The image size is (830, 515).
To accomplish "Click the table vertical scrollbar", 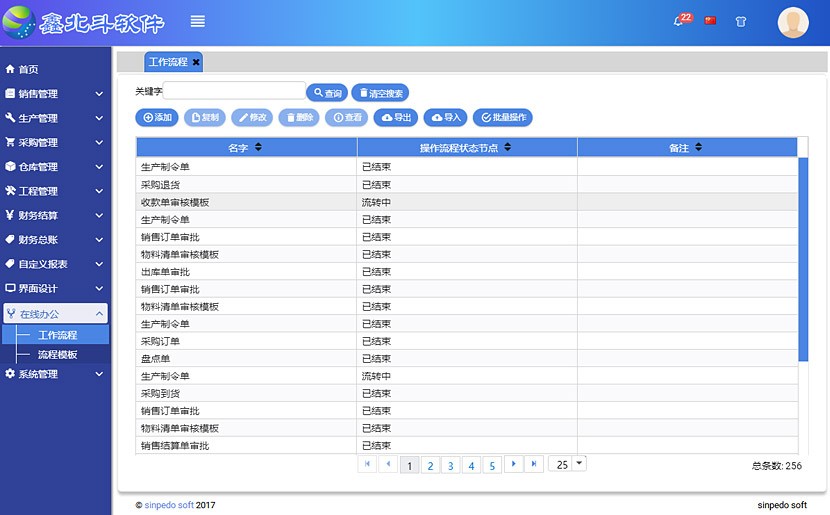I will click(803, 260).
